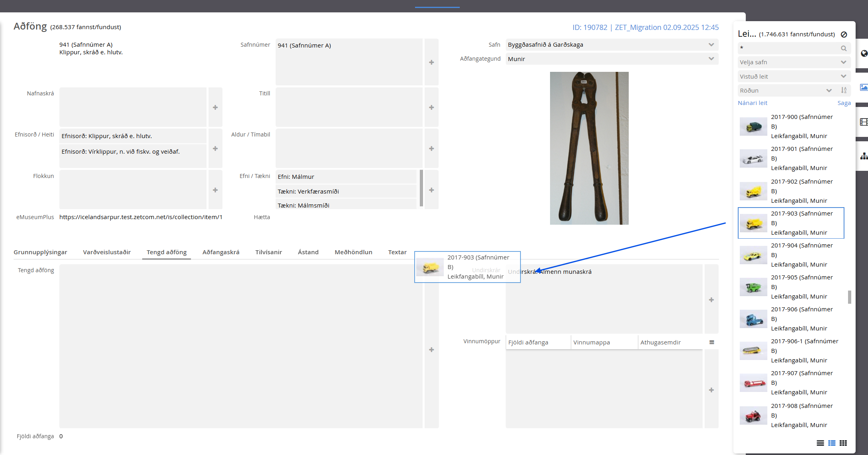Add entry with Nafnaskrá plus icon
This screenshot has height=455, width=868.
215,107
